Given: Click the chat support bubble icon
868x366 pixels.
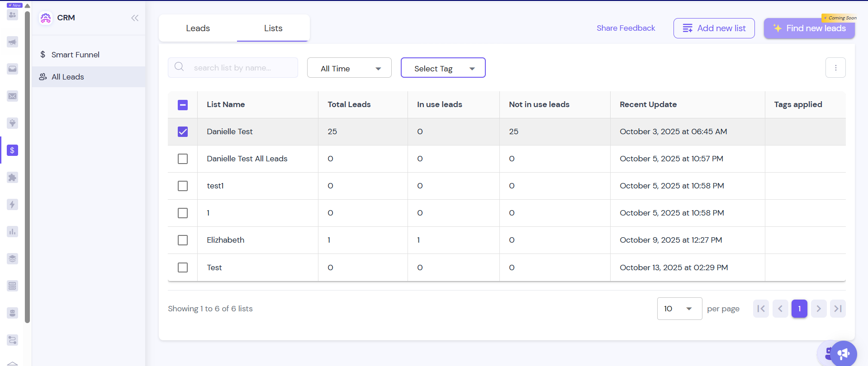Looking at the screenshot, I should [x=843, y=353].
